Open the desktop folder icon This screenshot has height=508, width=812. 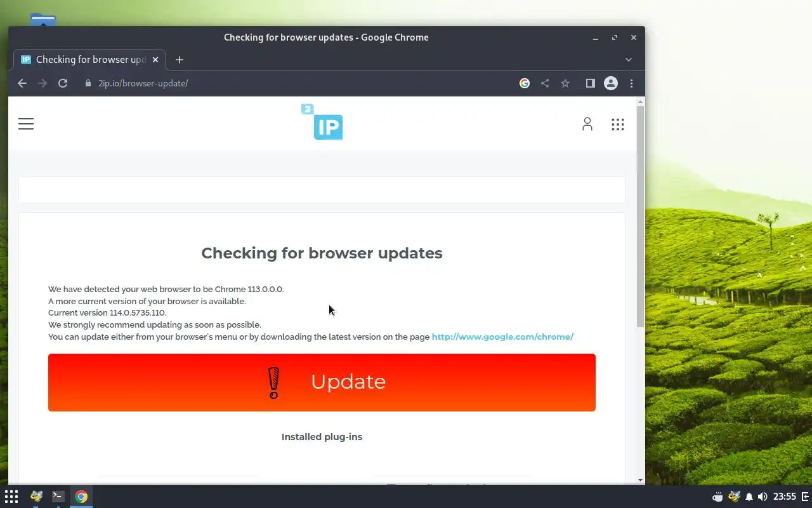tap(43, 19)
